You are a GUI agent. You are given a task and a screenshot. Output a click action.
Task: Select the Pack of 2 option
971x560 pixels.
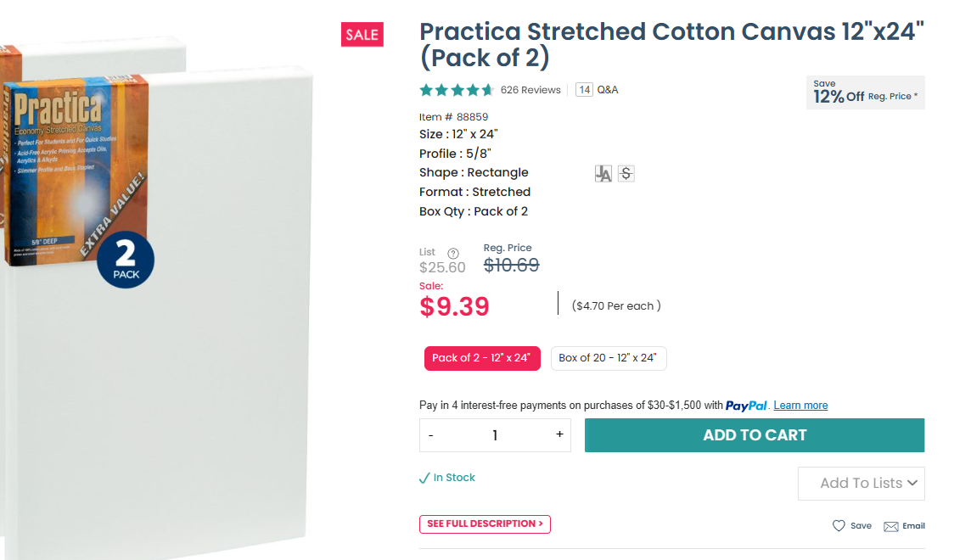(x=481, y=358)
